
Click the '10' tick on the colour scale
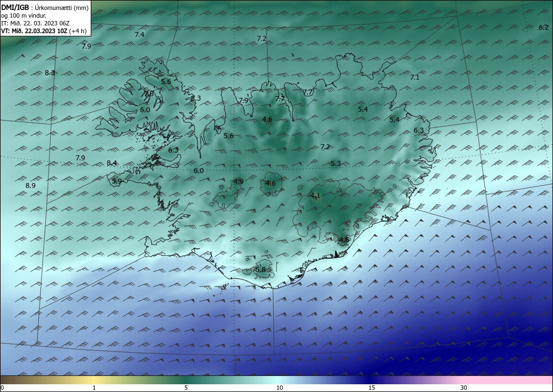(x=279, y=388)
